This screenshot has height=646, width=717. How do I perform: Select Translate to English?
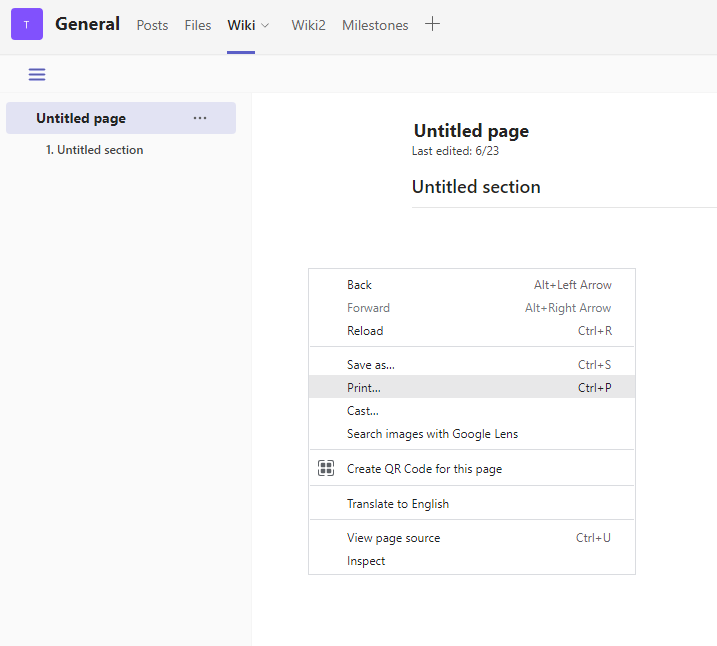[472, 503]
